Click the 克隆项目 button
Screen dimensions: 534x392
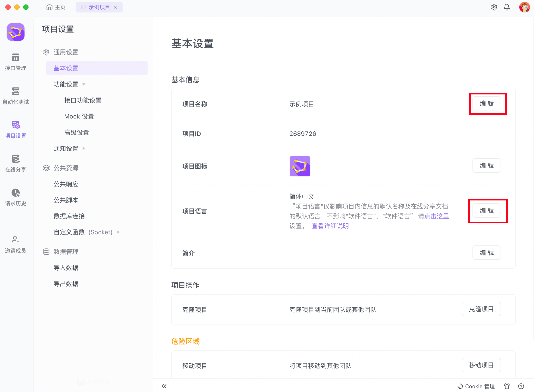point(481,309)
